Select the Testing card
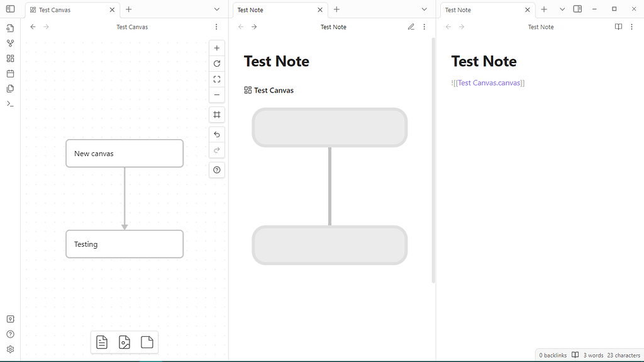644x362 pixels. pos(125,244)
